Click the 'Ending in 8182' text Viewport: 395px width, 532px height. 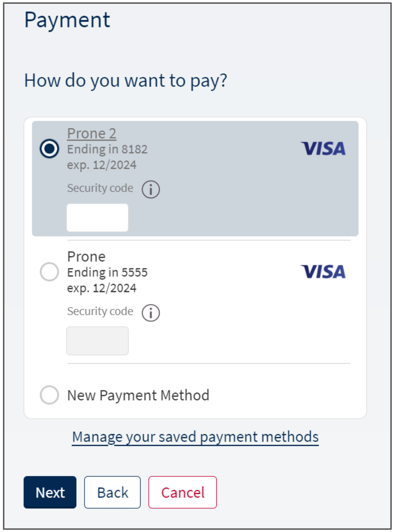pos(107,149)
